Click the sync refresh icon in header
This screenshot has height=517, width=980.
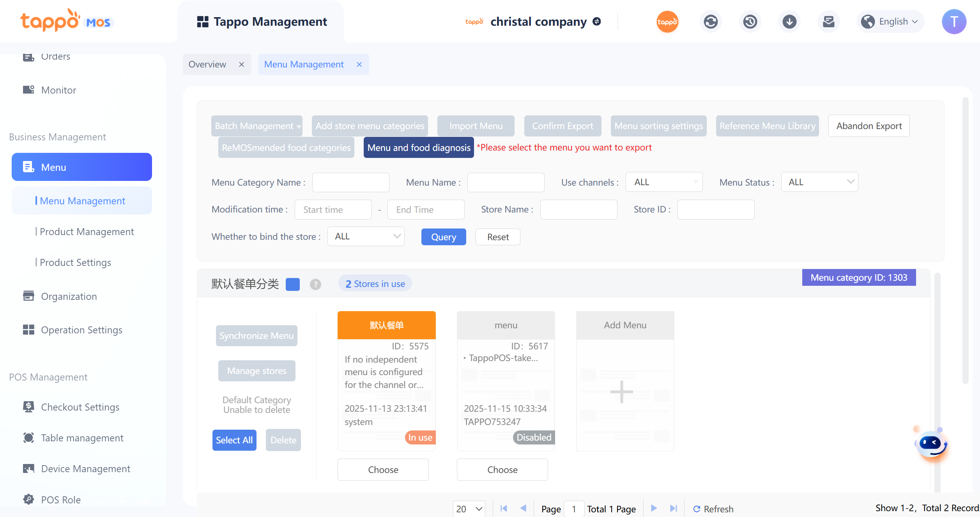click(711, 21)
